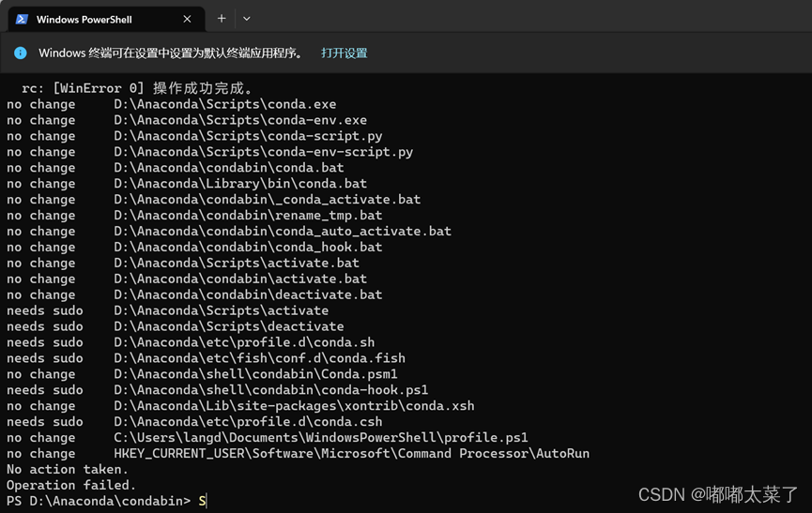The width and height of the screenshot is (812, 513).
Task: Click path etc\fish\conf.d\conda.fish
Action: [259, 358]
